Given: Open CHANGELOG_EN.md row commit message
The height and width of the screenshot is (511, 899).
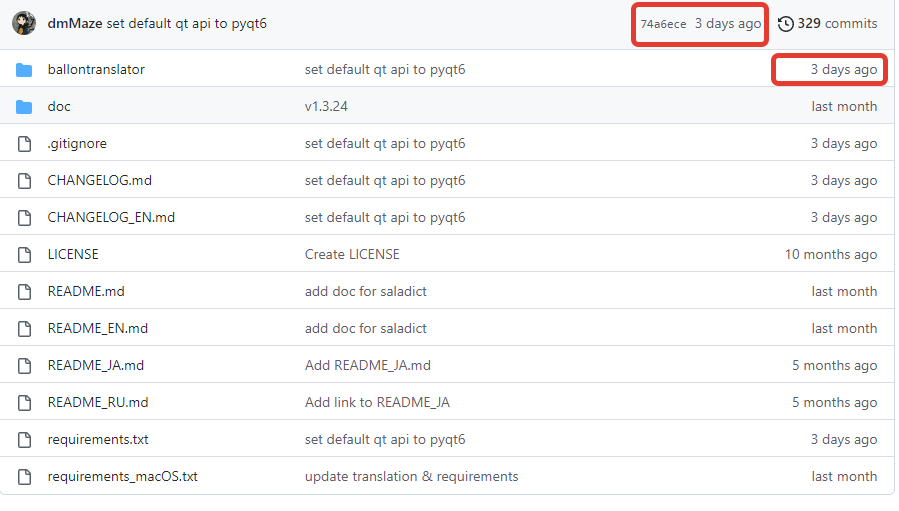Looking at the screenshot, I should pyautogui.click(x=385, y=218).
